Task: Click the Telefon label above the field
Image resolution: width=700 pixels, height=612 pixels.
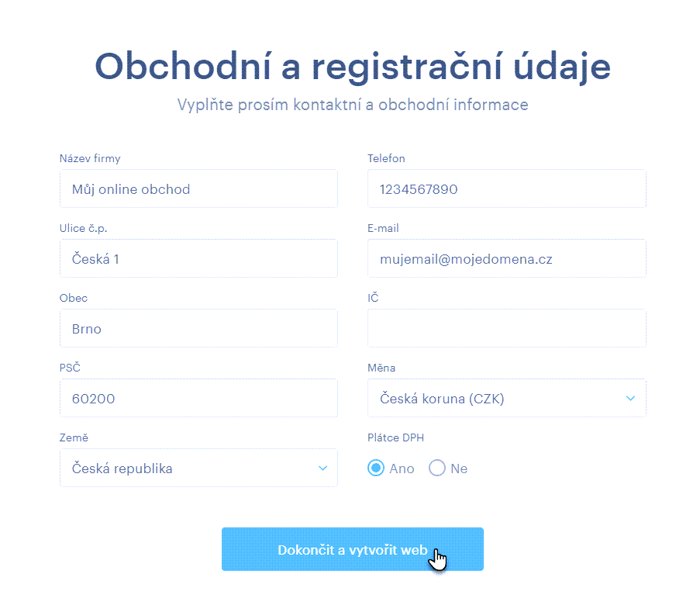Action: tap(386, 159)
